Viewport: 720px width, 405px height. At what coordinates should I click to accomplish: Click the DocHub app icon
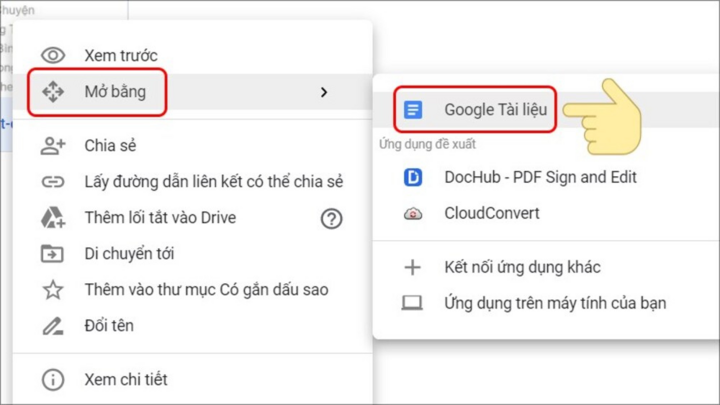tap(413, 177)
